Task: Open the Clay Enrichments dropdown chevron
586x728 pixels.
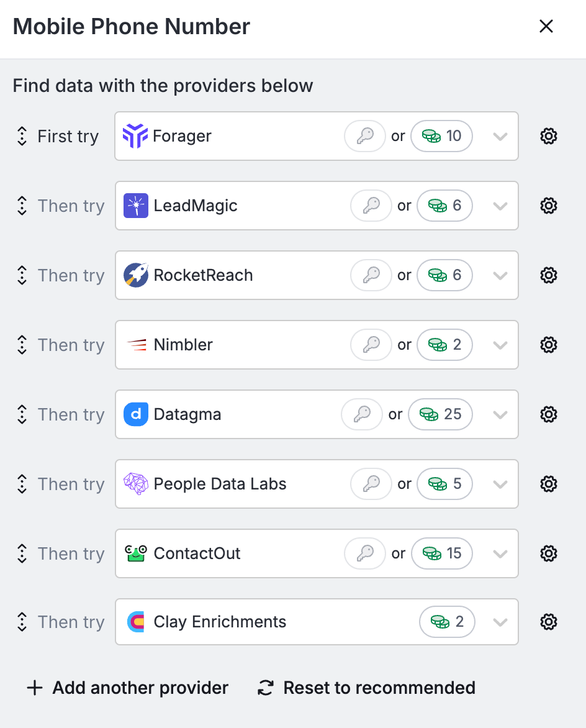Action: point(500,622)
